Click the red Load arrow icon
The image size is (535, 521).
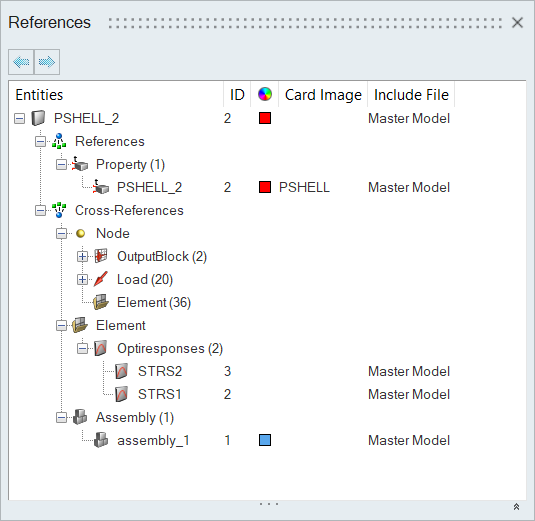[101, 279]
